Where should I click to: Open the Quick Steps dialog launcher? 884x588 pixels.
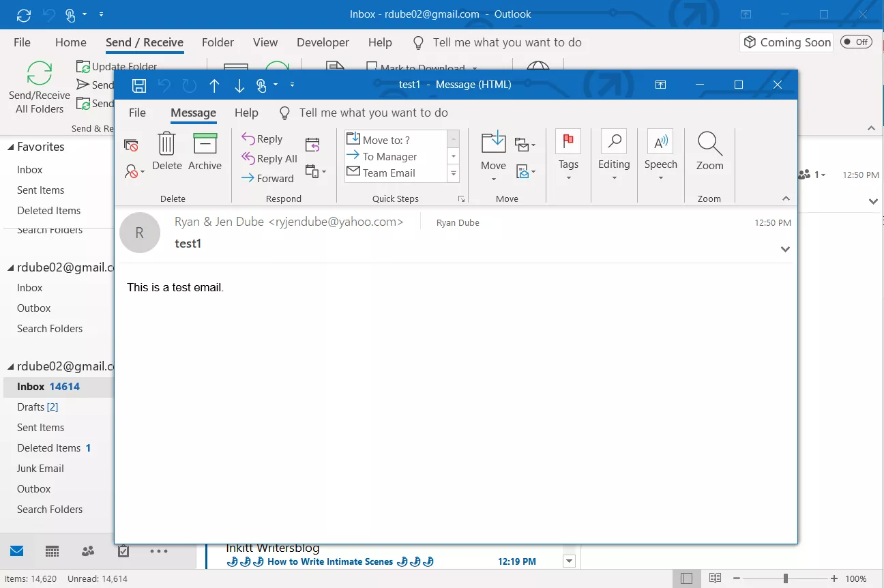pyautogui.click(x=461, y=199)
